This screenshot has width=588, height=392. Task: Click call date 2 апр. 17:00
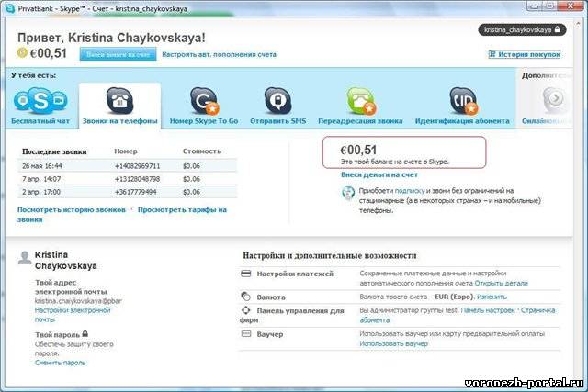tap(40, 192)
